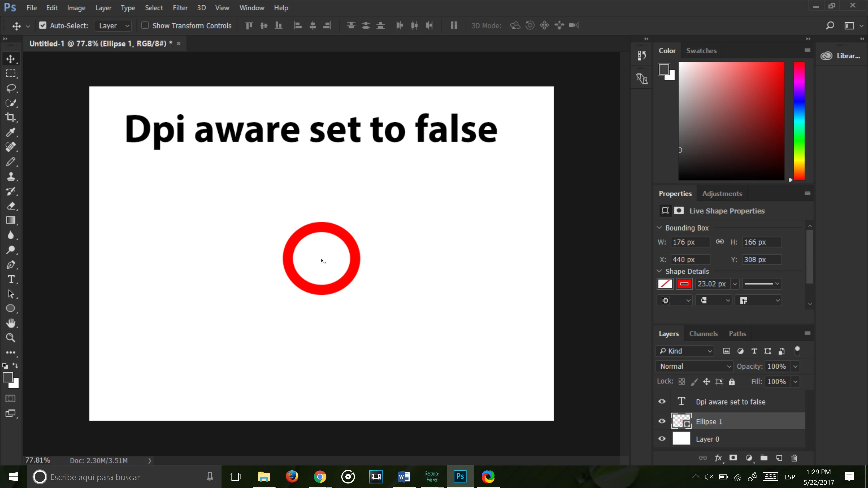Uncheck the Auto-Select checkbox
The image size is (868, 488).
tap(43, 26)
